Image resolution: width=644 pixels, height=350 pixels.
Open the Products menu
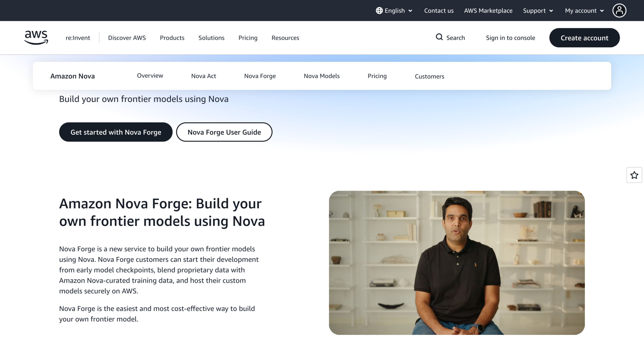tap(172, 38)
